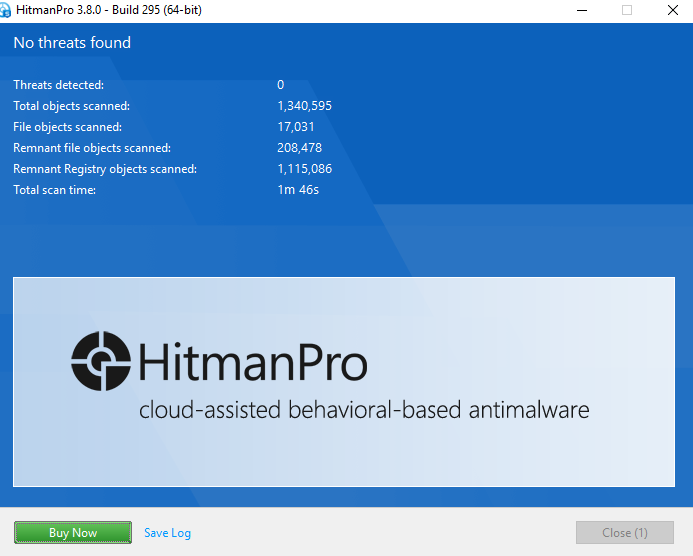The image size is (693, 556).
Task: Click the Close (1) button
Action: (624, 533)
